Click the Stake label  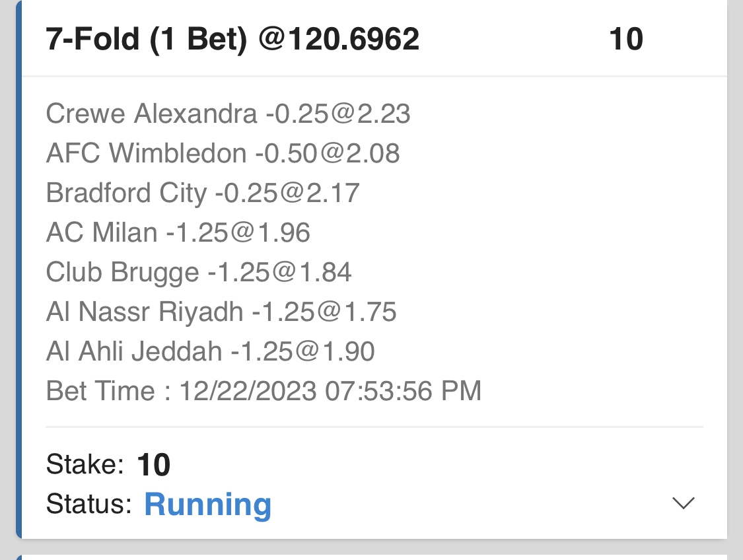click(85, 465)
